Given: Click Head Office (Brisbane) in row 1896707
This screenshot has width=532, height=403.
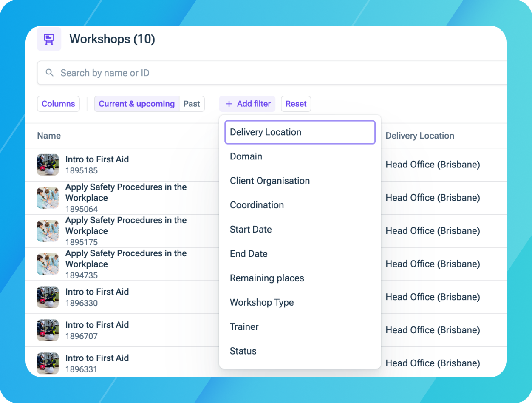Looking at the screenshot, I should pos(433,331).
